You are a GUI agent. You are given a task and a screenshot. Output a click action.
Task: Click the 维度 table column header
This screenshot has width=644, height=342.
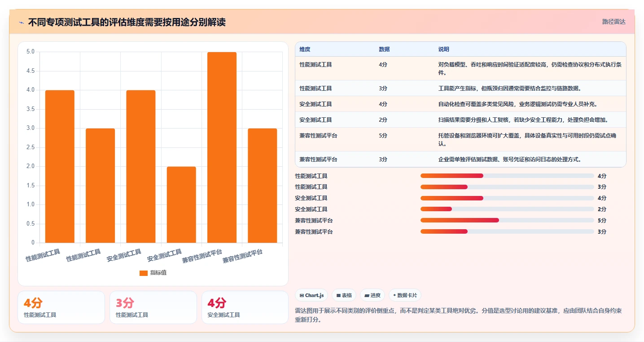tap(305, 49)
